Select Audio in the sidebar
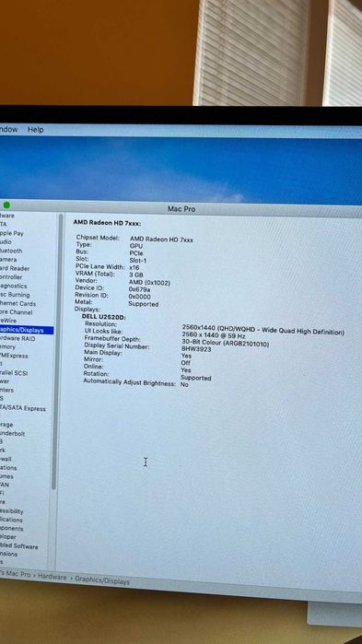The height and width of the screenshot is (644, 362). (x=6, y=242)
